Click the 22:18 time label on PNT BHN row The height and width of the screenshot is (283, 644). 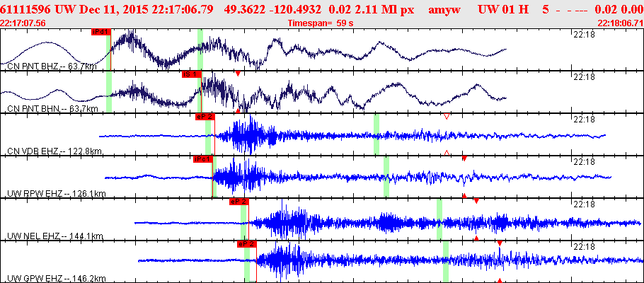coord(583,76)
